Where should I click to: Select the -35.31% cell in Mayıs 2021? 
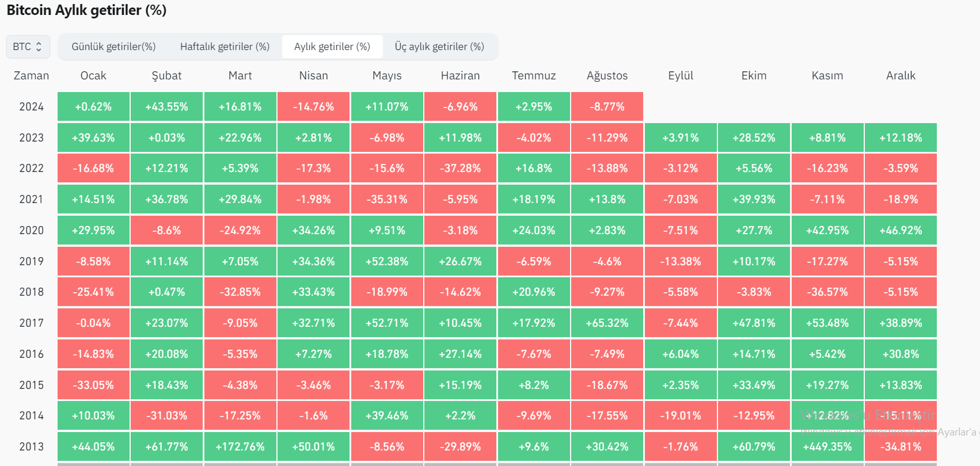[x=387, y=200]
